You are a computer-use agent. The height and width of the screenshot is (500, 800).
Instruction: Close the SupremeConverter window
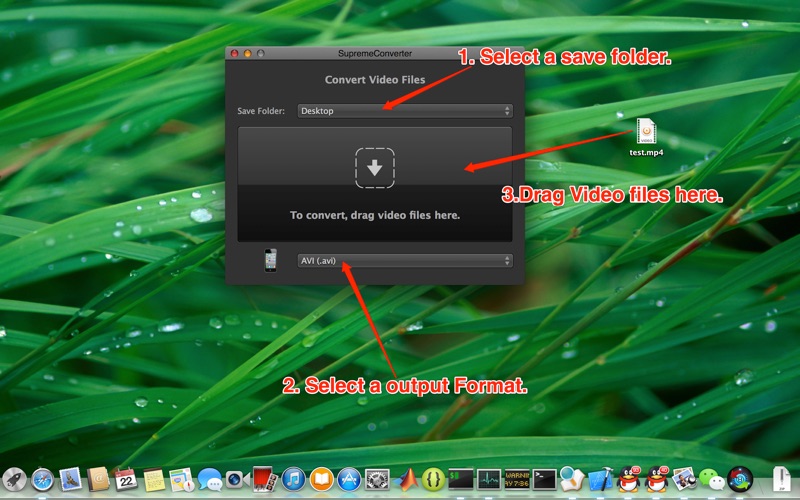point(234,53)
